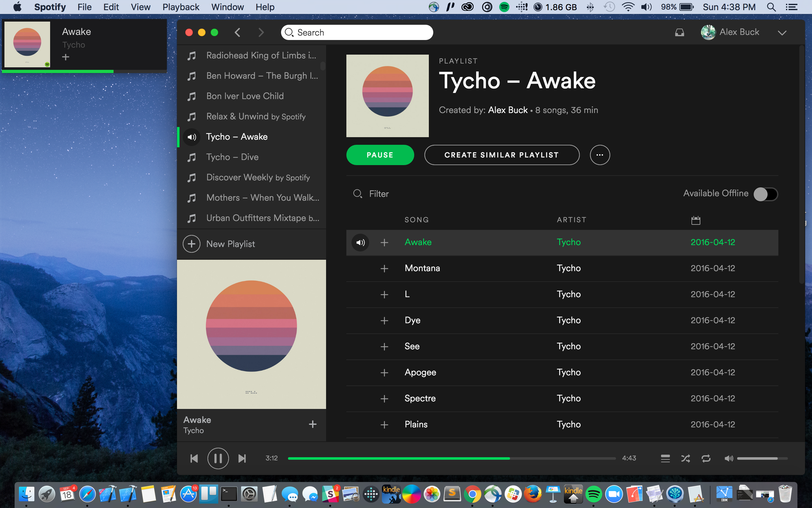Sort by the date added calendar icon

pyautogui.click(x=696, y=220)
